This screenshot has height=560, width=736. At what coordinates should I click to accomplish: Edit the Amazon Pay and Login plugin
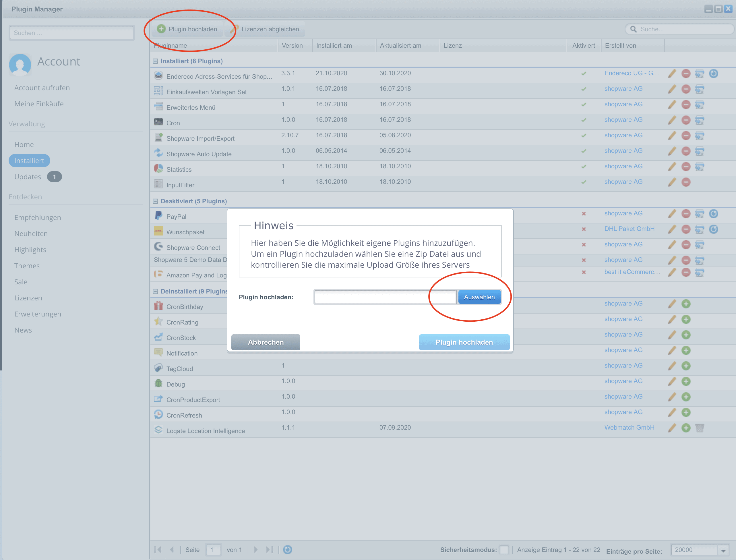coord(672,272)
